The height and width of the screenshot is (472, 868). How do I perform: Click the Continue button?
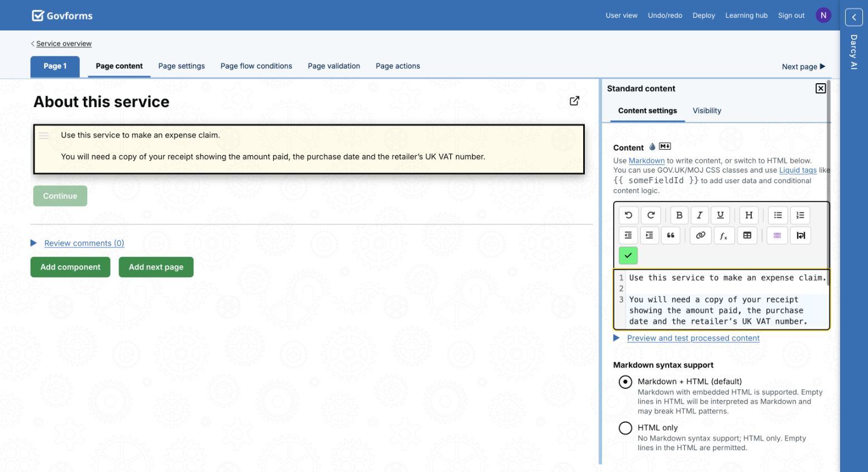point(60,196)
